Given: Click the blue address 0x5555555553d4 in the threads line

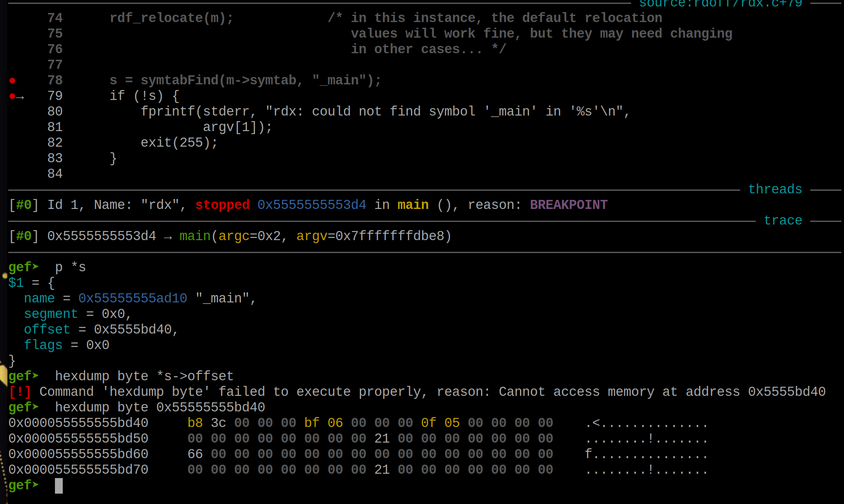Looking at the screenshot, I should [x=311, y=205].
